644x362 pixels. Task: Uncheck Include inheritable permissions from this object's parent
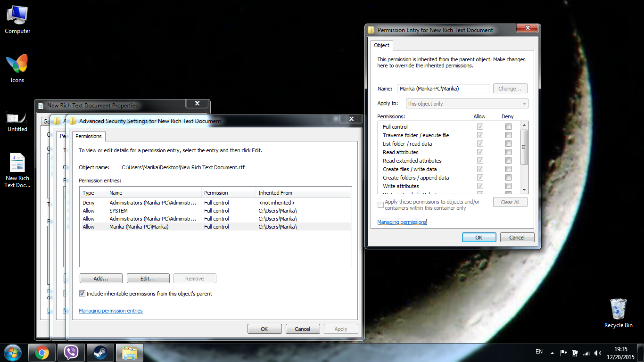point(83,294)
